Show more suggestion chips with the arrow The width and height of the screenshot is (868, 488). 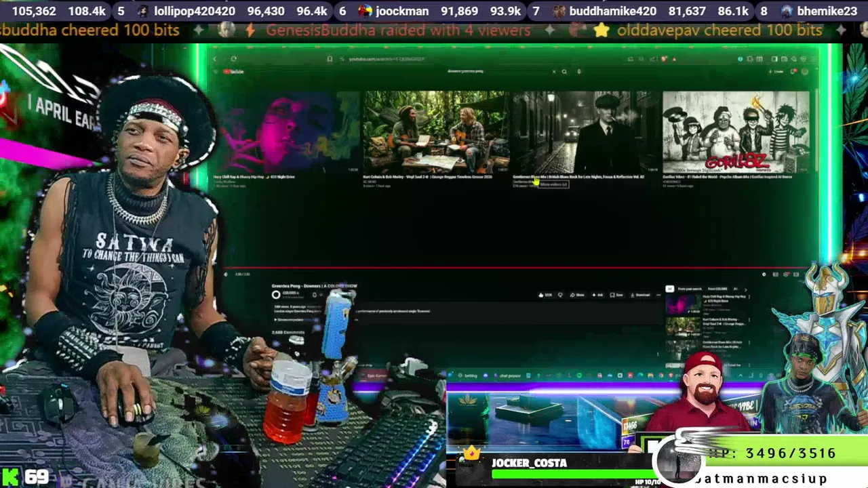[746, 289]
